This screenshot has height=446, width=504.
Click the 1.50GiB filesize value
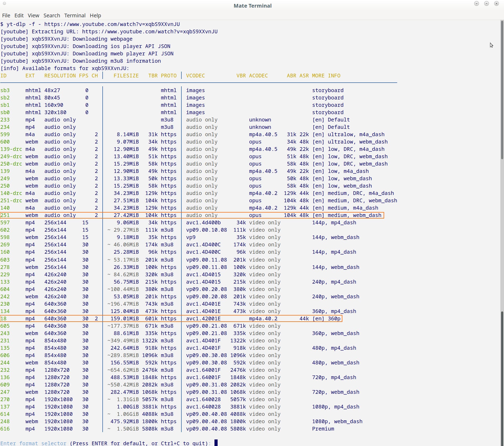pyautogui.click(x=128, y=429)
